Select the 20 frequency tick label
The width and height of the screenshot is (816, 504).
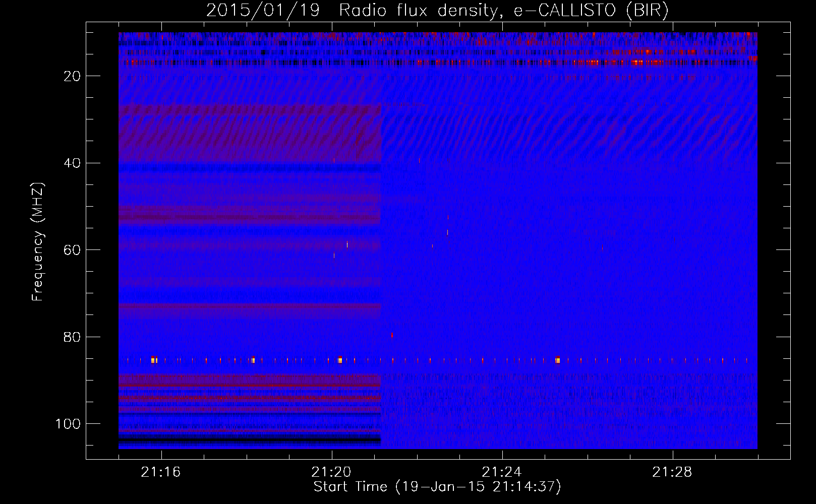click(72, 76)
